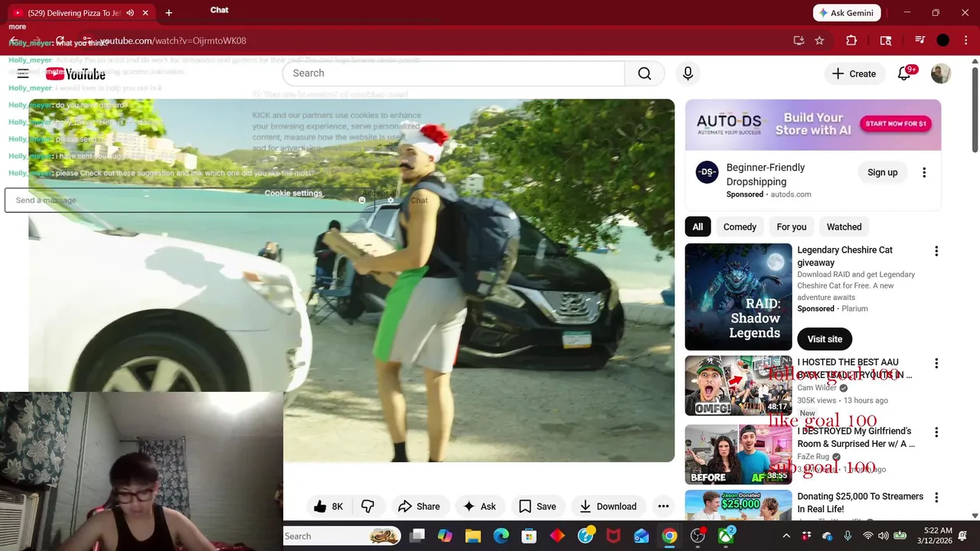
Task: Select the Watched filter chip
Action: tap(844, 227)
